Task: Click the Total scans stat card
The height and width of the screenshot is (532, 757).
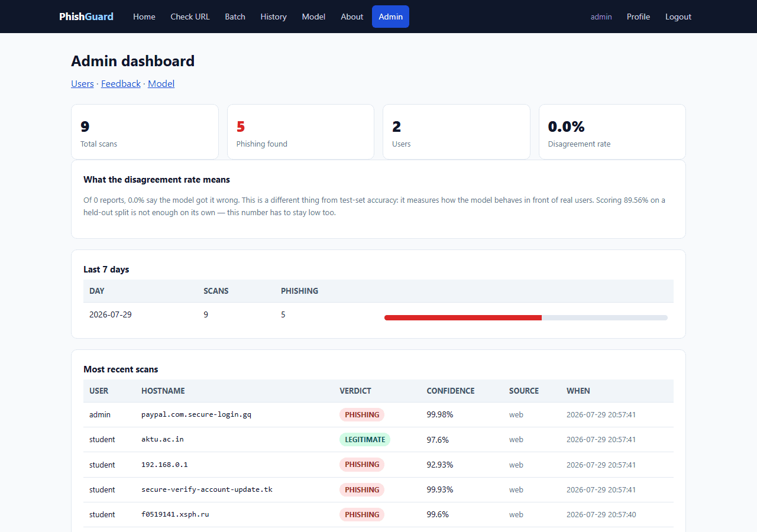Action: click(145, 132)
